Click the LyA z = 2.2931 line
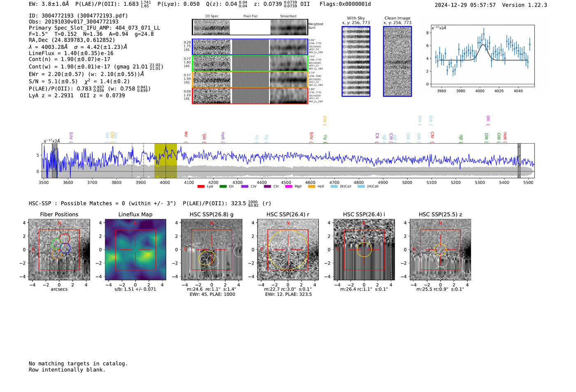576x392 pixels. 51,95
